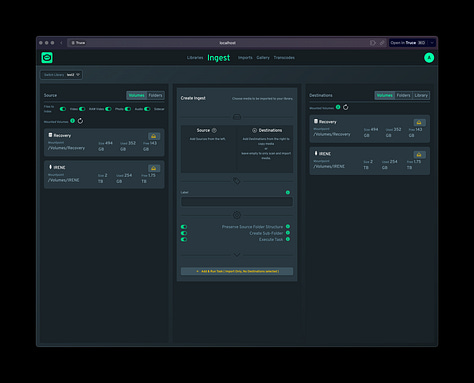Select /Volumes/IRENE path in Destinations panel
This screenshot has height=383, width=474.
329,166
